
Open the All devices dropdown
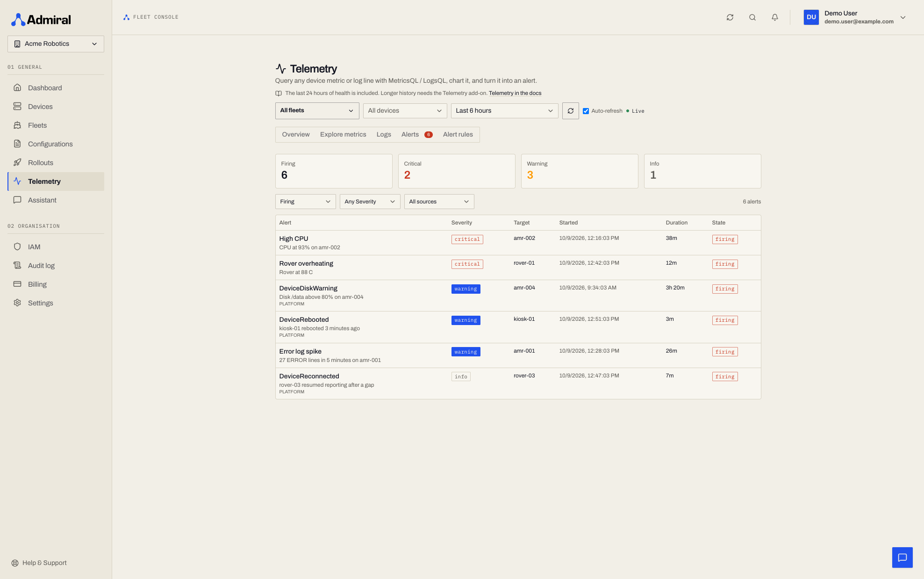click(x=405, y=111)
